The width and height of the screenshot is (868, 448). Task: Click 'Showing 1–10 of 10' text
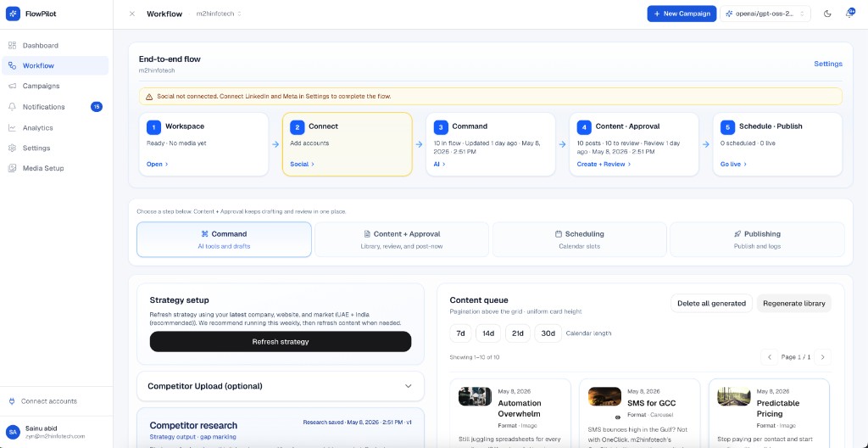point(475,357)
